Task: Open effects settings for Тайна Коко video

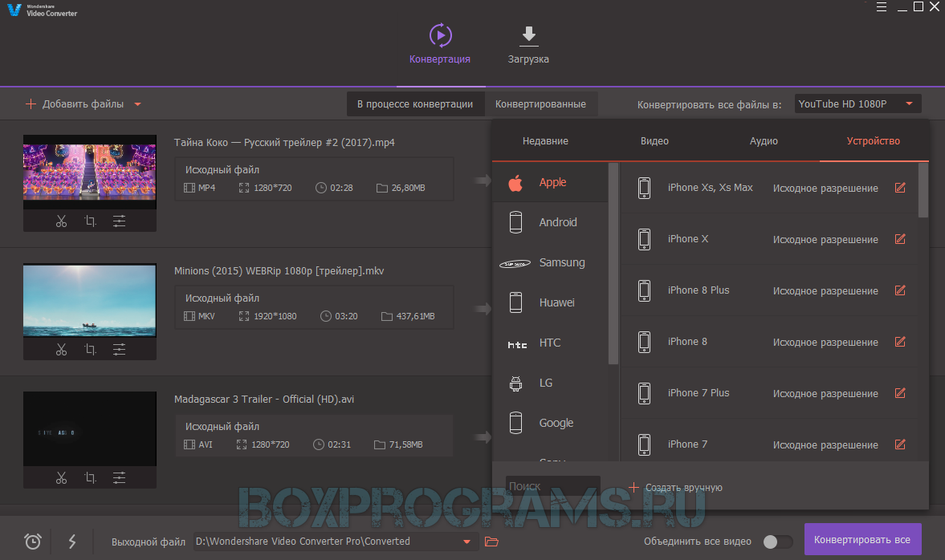Action: (x=120, y=221)
